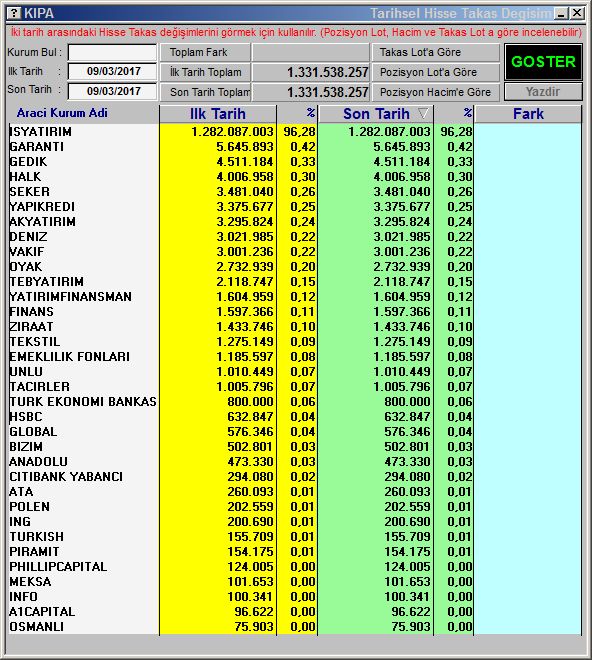Select the GEDIK row
Viewport: 592px width, 660px height.
pos(295,162)
